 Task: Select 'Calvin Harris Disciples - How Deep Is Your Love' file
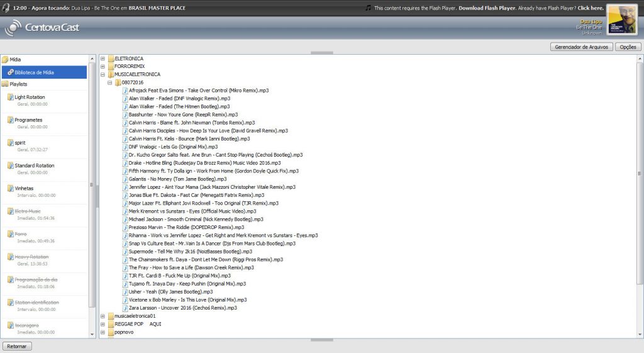tap(208, 131)
